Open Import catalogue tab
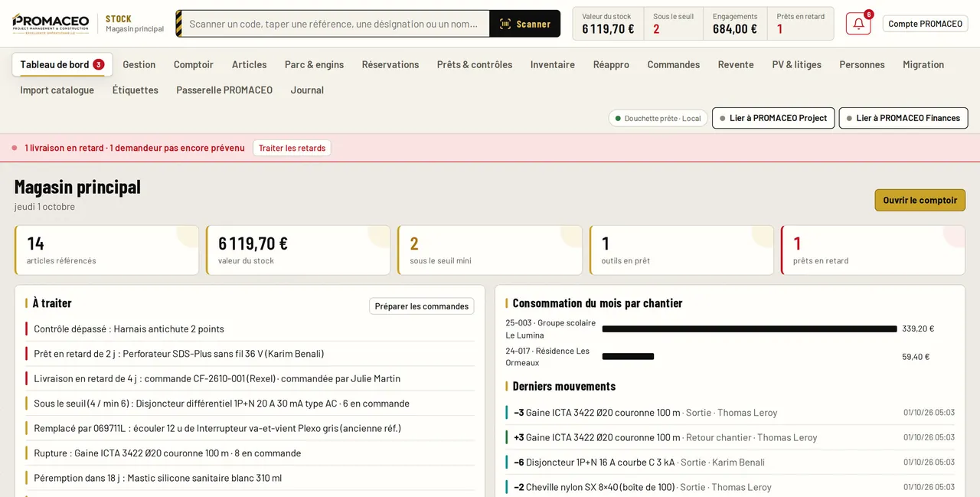Image resolution: width=980 pixels, height=497 pixels. tap(57, 90)
